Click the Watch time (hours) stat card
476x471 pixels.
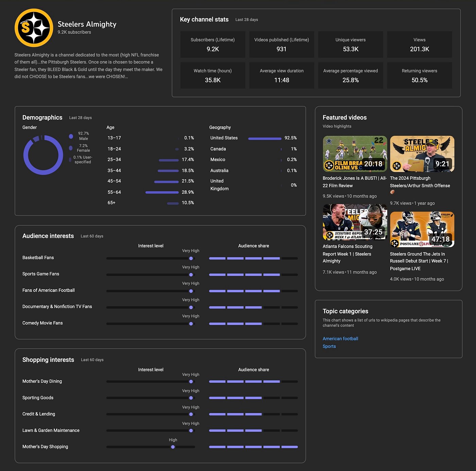pos(213,75)
